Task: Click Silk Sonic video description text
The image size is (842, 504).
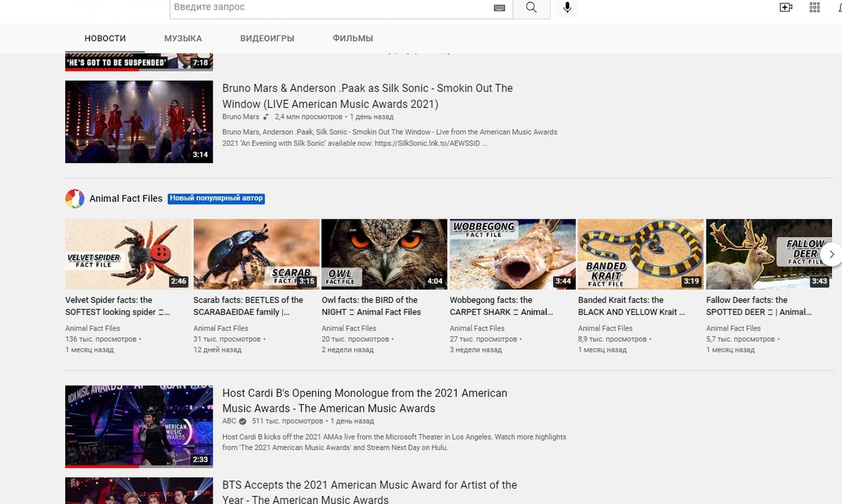Action: point(389,137)
